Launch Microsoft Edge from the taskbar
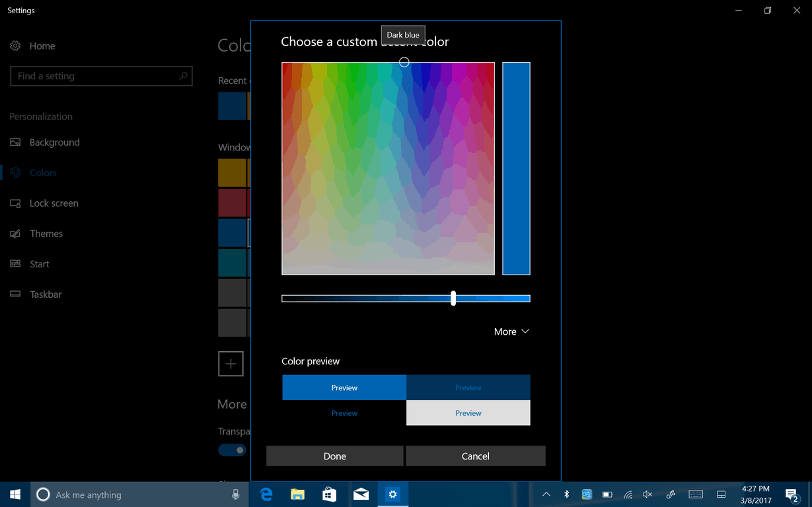The width and height of the screenshot is (812, 507). point(266,494)
